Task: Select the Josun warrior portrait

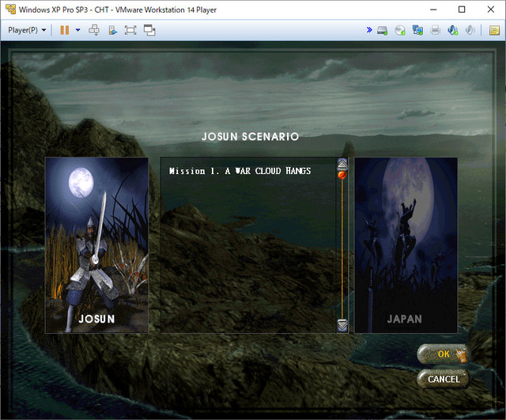Action: 96,245
